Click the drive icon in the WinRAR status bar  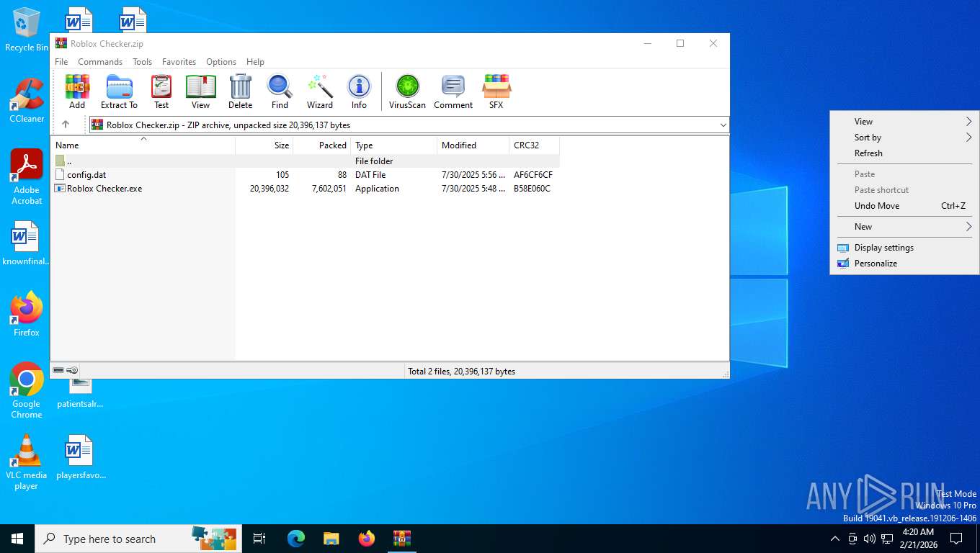click(x=58, y=370)
